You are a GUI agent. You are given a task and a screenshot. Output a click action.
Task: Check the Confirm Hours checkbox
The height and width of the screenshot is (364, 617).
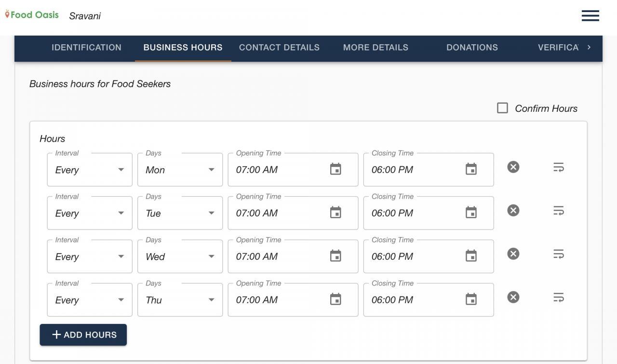502,108
